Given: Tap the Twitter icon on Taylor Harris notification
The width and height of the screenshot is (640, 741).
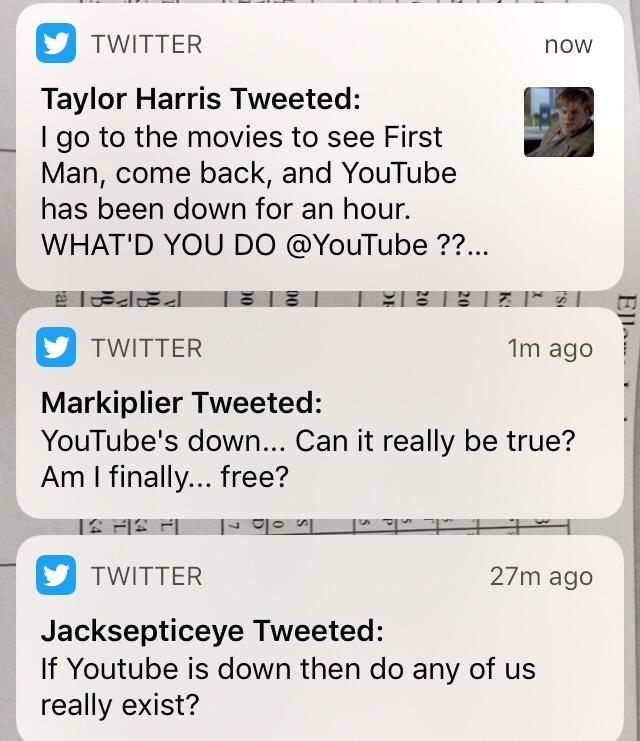Looking at the screenshot, I should click(x=56, y=44).
